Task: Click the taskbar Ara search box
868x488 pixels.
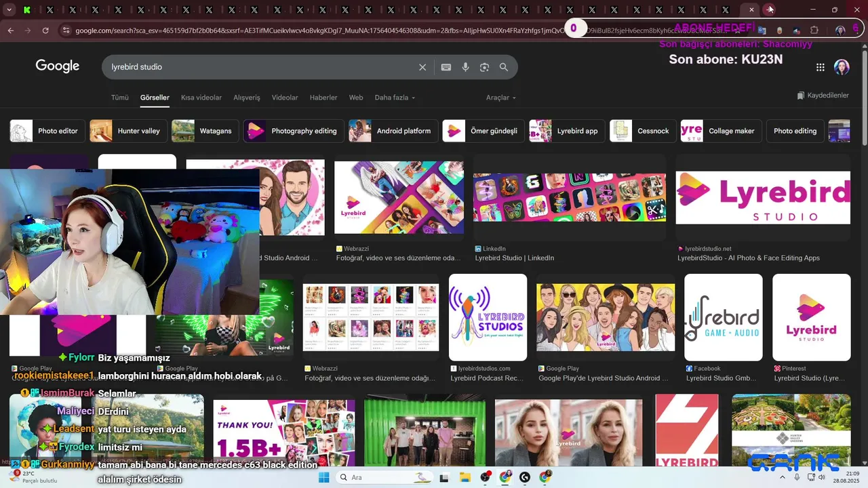Action: pyautogui.click(x=384, y=477)
